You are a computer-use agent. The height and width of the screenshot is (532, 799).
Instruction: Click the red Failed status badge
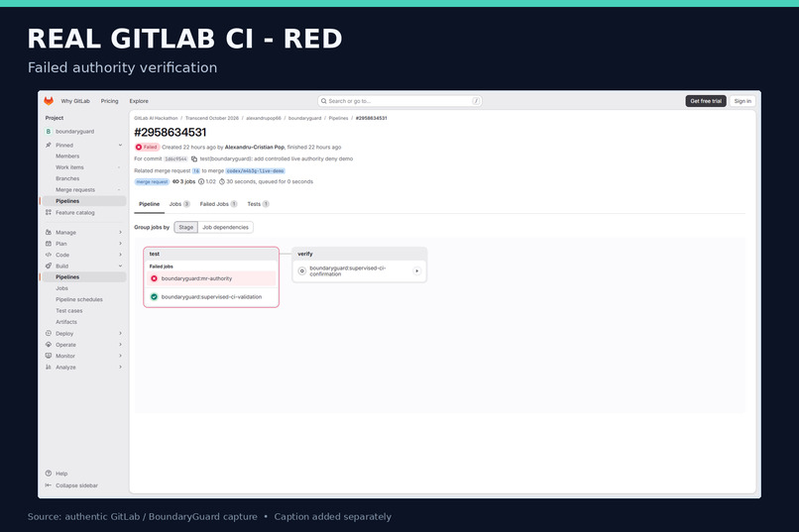[147, 148]
